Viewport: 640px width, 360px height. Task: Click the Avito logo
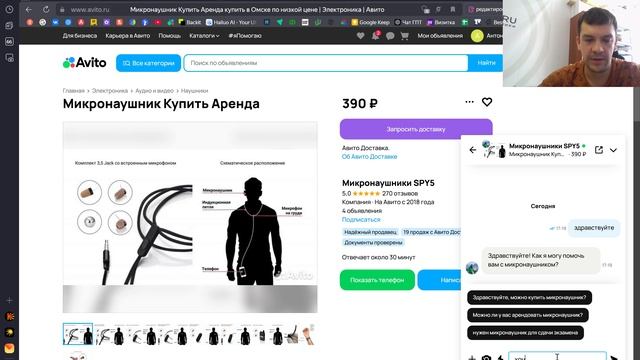click(84, 62)
